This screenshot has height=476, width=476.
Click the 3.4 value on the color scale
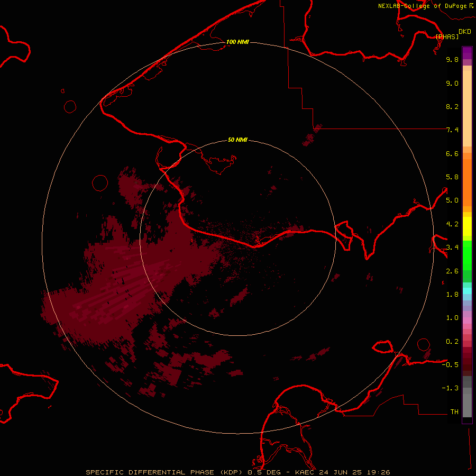(452, 248)
